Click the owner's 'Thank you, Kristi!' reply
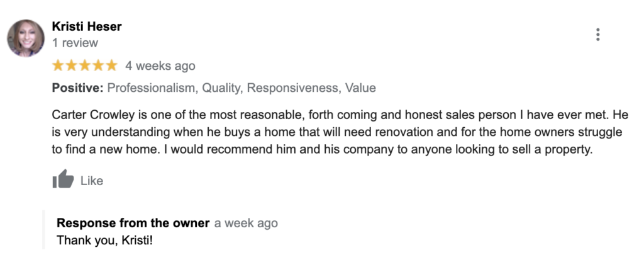 tap(104, 240)
